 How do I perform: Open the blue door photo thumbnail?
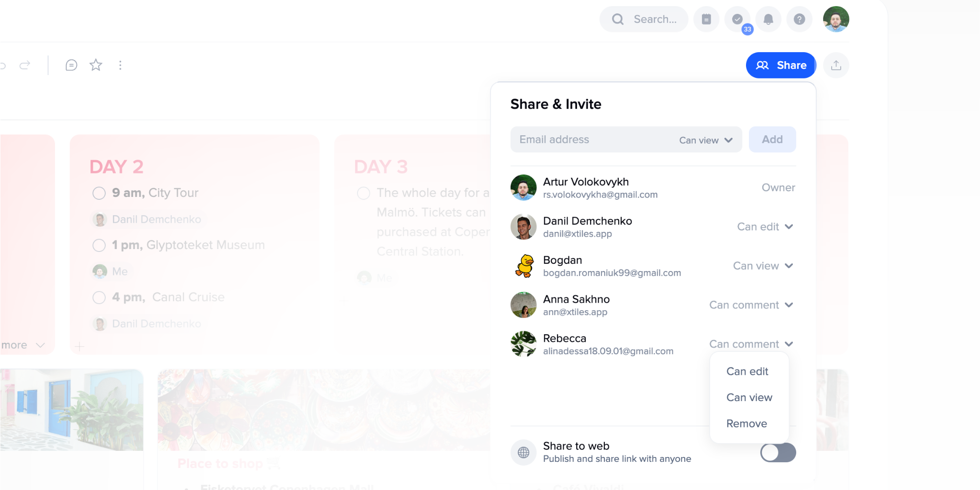point(72,410)
